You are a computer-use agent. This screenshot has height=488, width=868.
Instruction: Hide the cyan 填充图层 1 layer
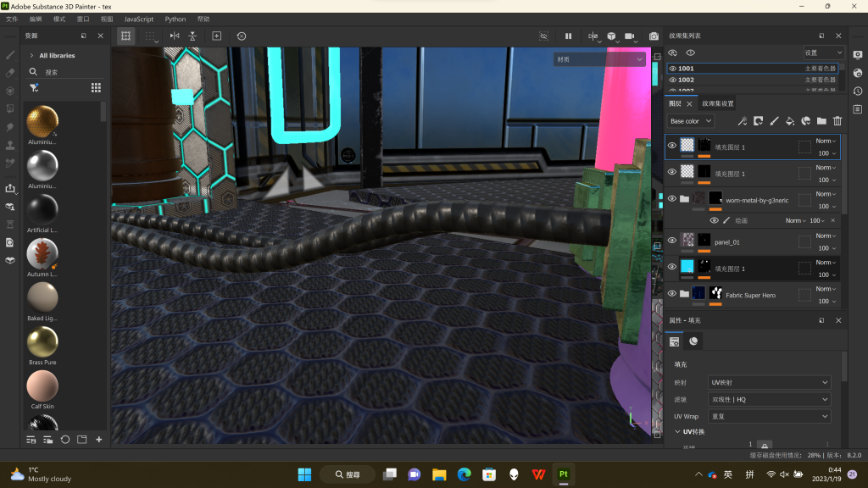tap(672, 267)
